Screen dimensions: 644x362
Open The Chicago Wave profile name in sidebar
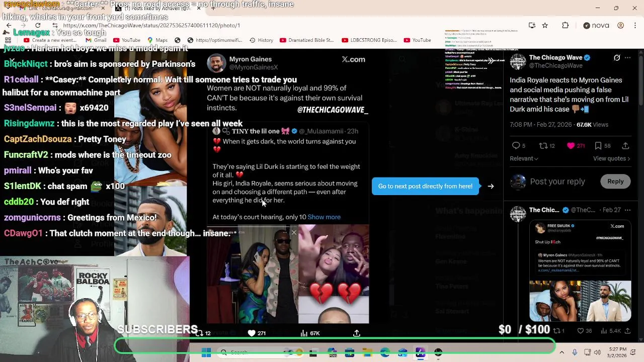pos(555,57)
